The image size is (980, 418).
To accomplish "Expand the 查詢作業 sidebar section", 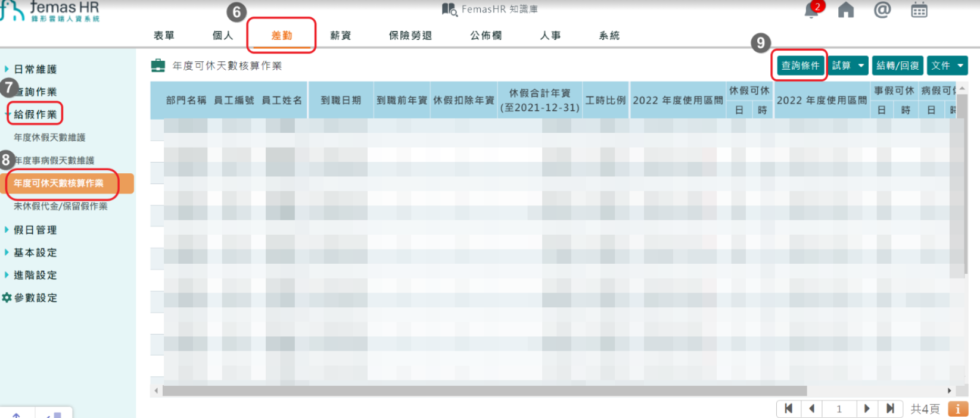I will pyautogui.click(x=35, y=92).
